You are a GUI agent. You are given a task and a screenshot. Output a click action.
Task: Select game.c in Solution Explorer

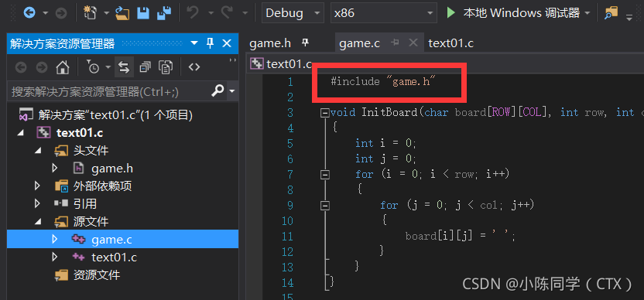pyautogui.click(x=111, y=239)
